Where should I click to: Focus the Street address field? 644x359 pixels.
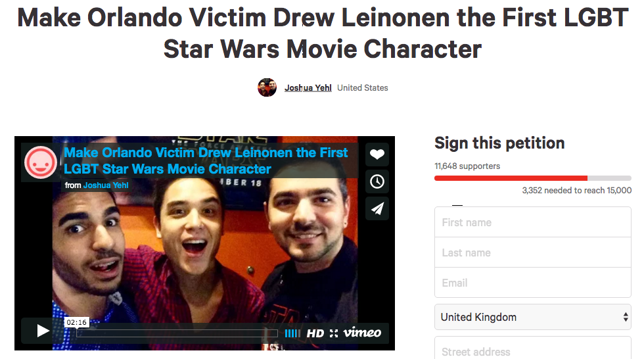tap(533, 348)
